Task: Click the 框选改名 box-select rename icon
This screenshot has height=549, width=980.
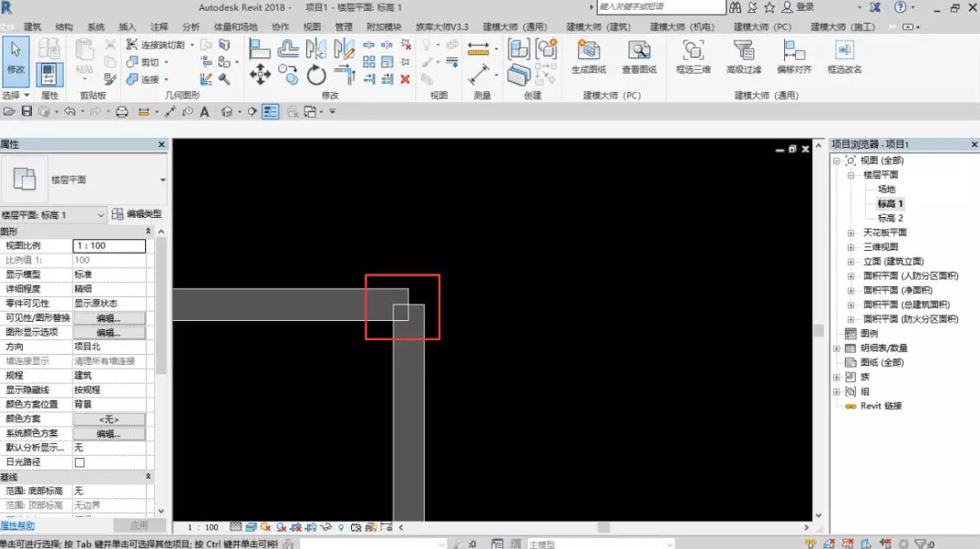Action: point(844,57)
